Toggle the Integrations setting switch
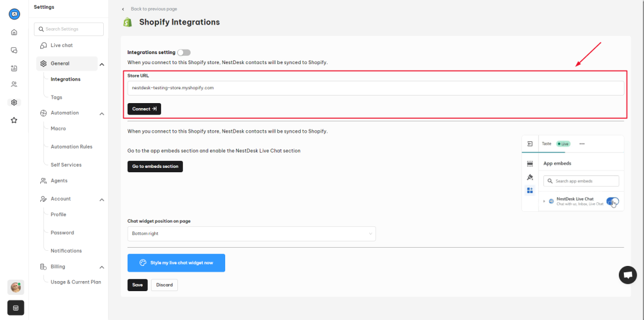 pyautogui.click(x=184, y=53)
